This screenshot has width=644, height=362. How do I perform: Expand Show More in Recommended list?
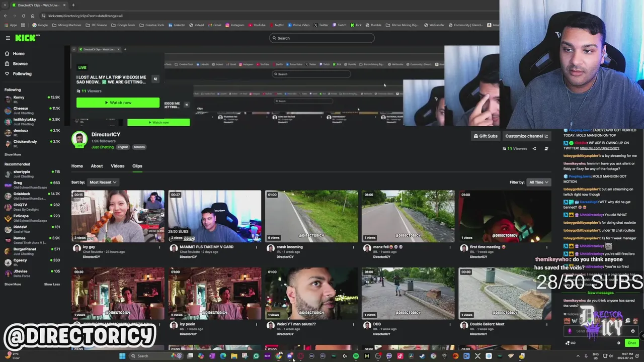13,284
